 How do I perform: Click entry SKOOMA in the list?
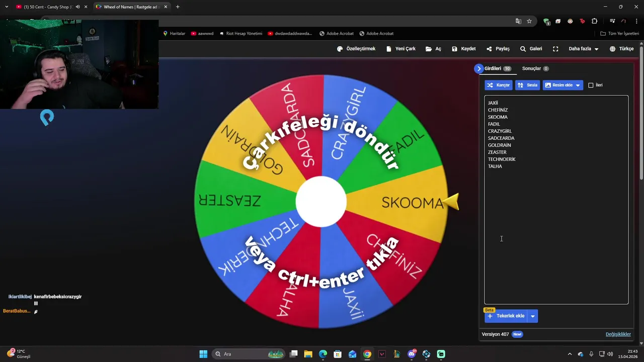[498, 117]
